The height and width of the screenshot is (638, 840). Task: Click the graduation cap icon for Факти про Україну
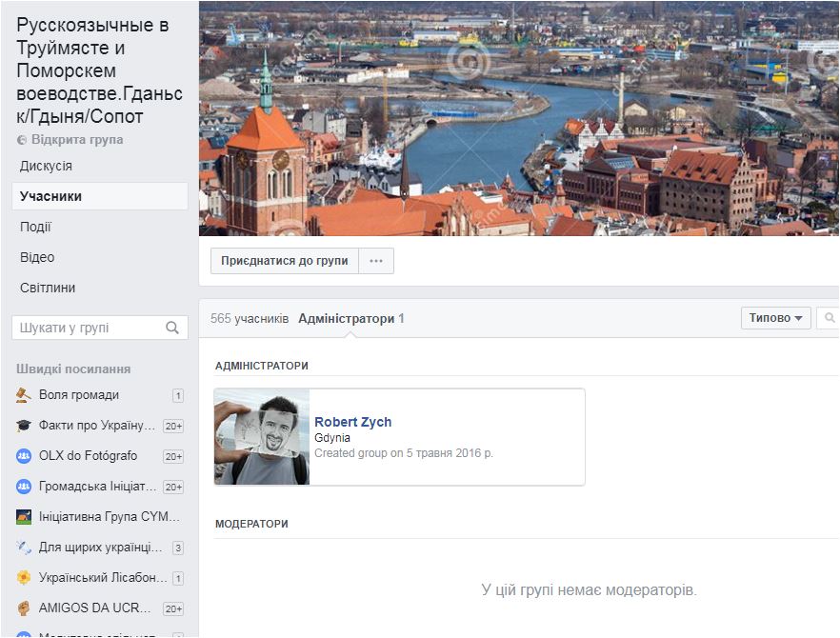(24, 426)
